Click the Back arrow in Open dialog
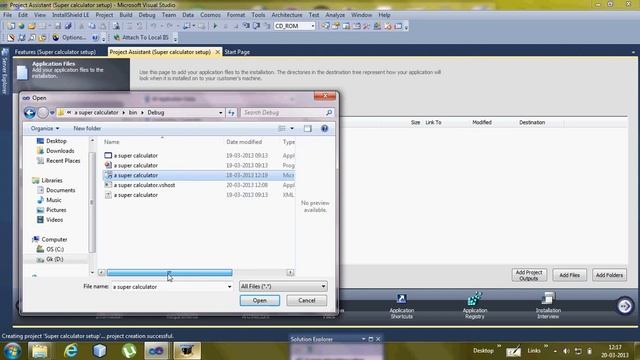Screen dimensions: 640x360 click(x=29, y=113)
